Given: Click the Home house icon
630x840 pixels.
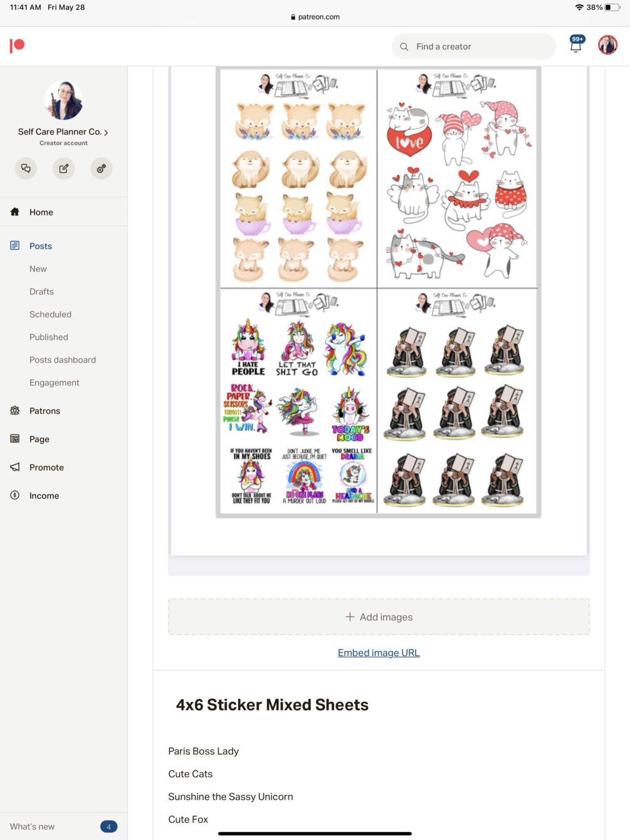Looking at the screenshot, I should [x=15, y=212].
